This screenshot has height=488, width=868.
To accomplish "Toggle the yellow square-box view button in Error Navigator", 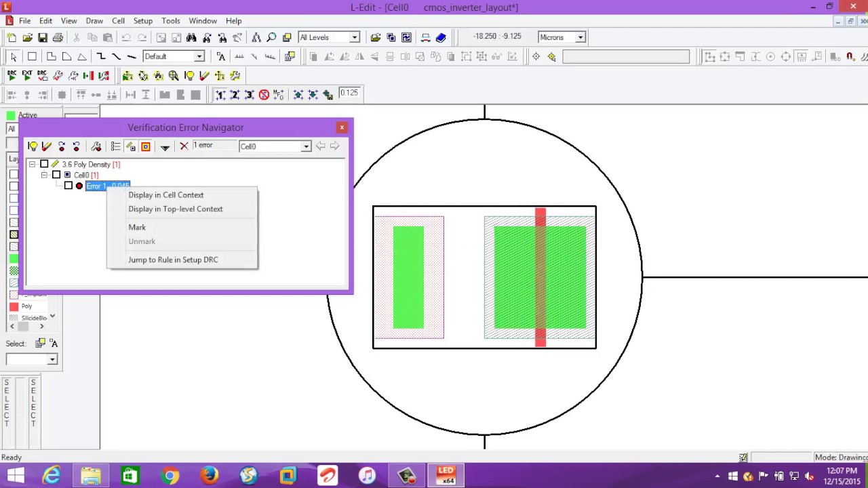I will pyautogui.click(x=145, y=146).
